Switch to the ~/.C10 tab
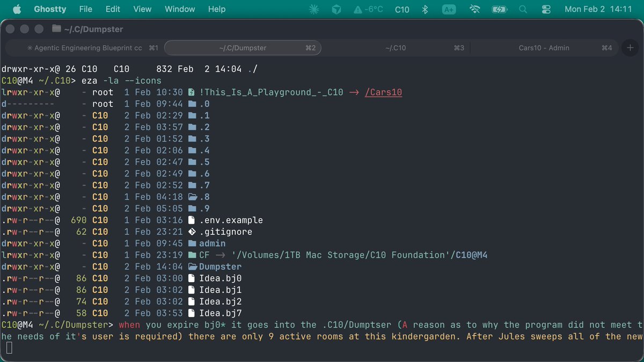Screen dimensions: 644x362 (396, 48)
